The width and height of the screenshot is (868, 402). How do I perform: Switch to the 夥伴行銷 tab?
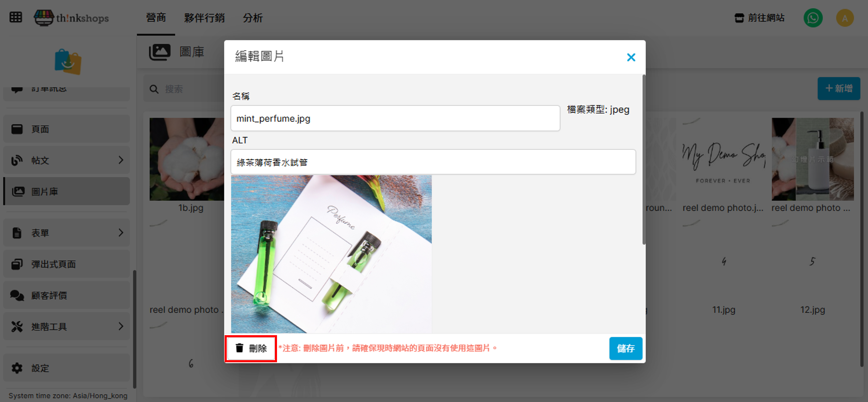204,18
